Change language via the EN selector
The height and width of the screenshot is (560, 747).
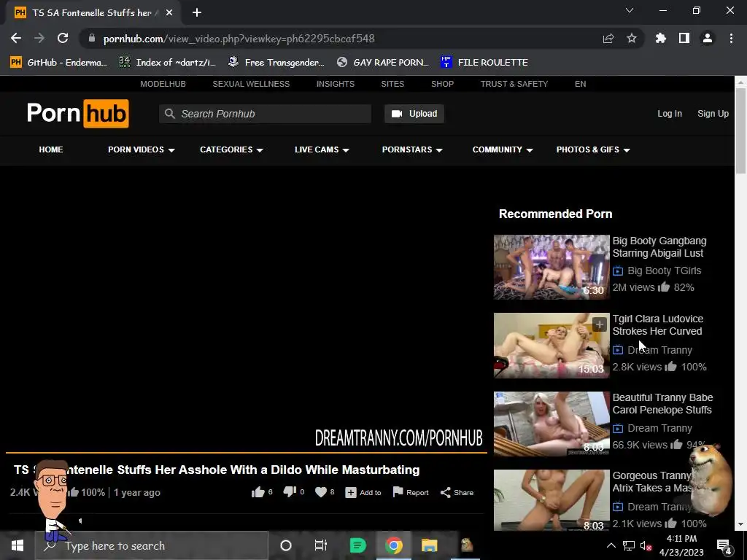point(580,84)
